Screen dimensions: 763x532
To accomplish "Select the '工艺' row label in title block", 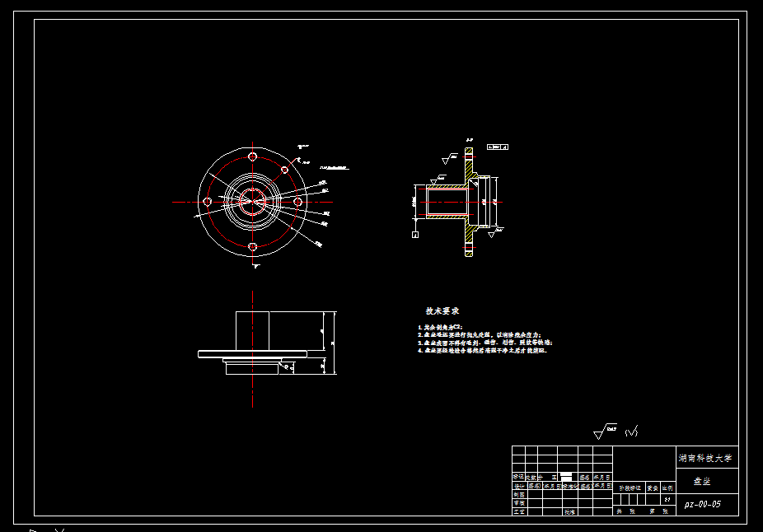I will 519,511.
